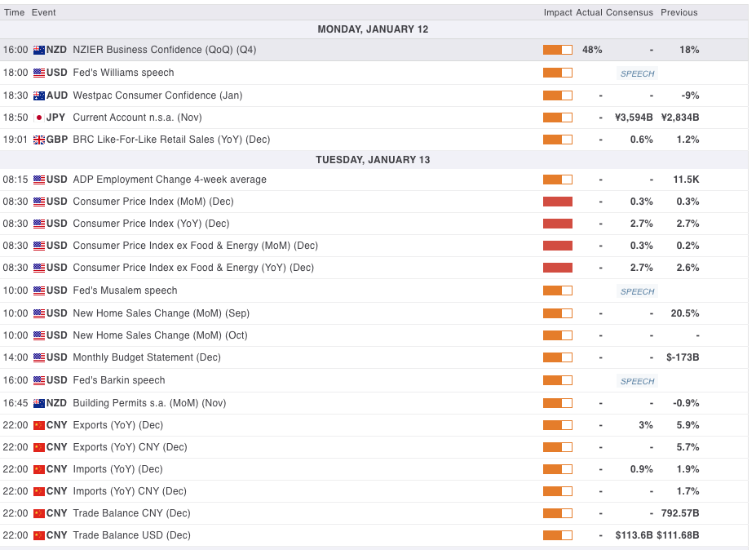Toggle the impact meter on Fed's Barkin speech row
This screenshot has width=756, height=550.
557,379
